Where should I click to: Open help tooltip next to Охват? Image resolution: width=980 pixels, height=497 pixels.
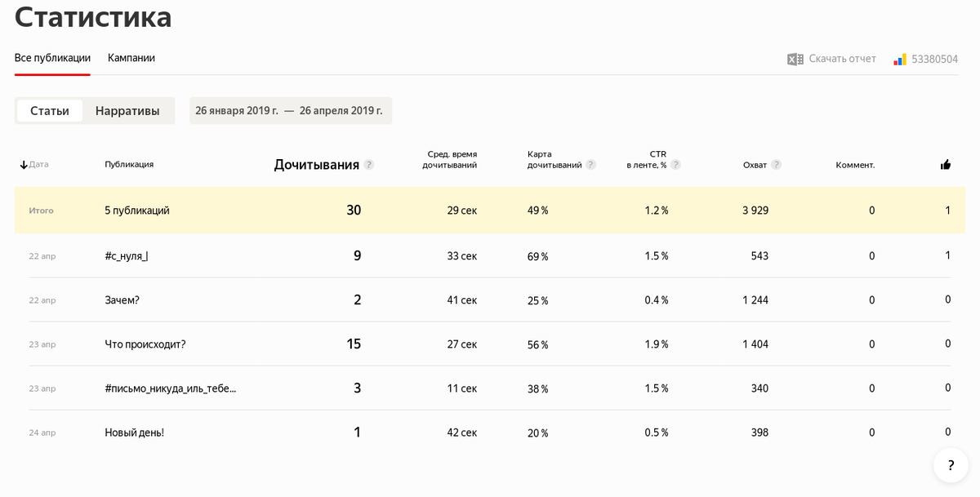pos(776,165)
